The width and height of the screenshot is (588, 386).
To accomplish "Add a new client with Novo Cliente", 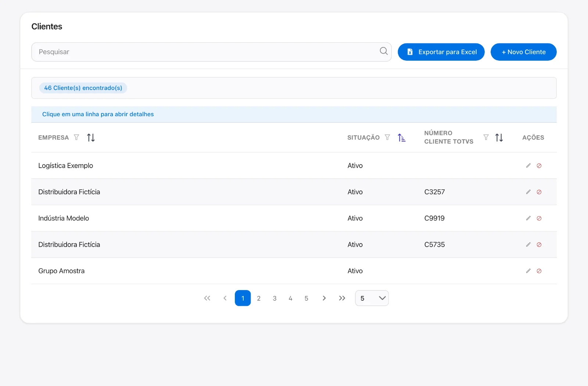I will pyautogui.click(x=523, y=52).
